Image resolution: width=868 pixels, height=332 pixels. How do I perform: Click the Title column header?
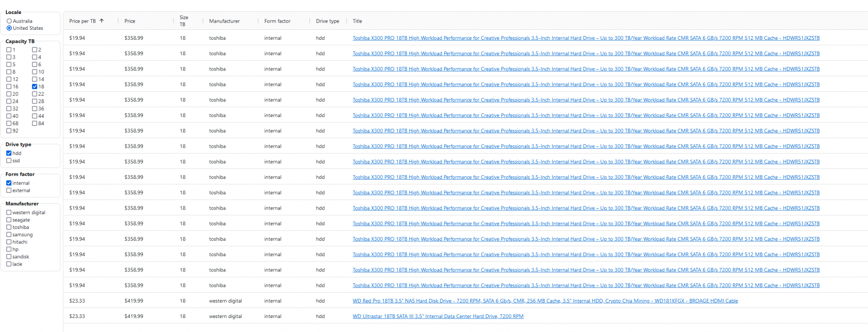[x=357, y=21]
